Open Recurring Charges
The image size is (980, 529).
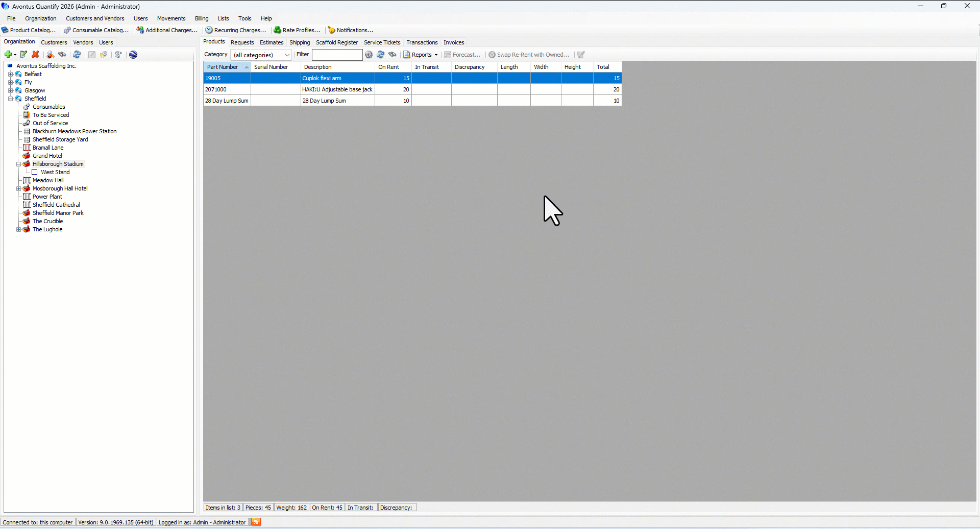point(236,30)
